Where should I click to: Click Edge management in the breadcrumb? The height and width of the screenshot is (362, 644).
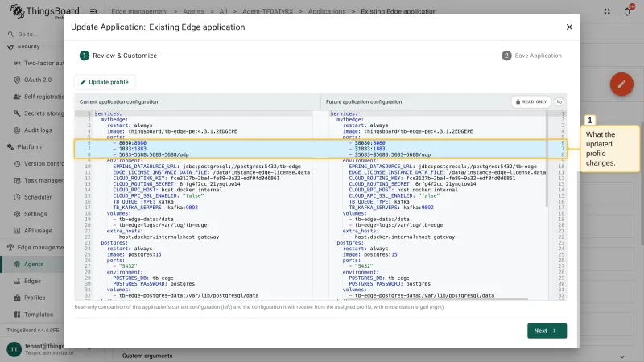[x=139, y=11]
